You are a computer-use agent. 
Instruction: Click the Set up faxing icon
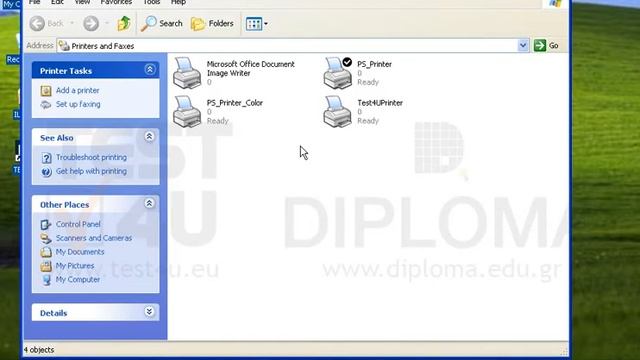(x=46, y=104)
